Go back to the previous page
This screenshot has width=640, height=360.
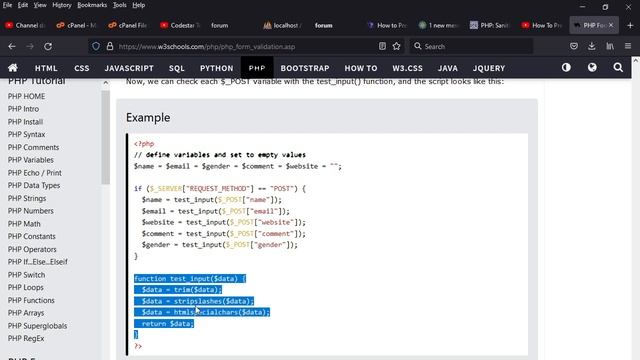(x=12, y=47)
